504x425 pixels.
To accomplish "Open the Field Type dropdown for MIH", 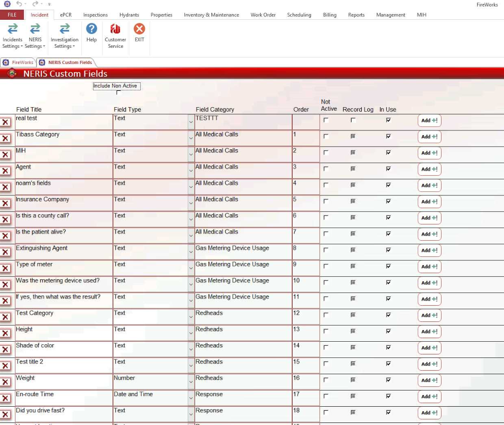I will (191, 153).
